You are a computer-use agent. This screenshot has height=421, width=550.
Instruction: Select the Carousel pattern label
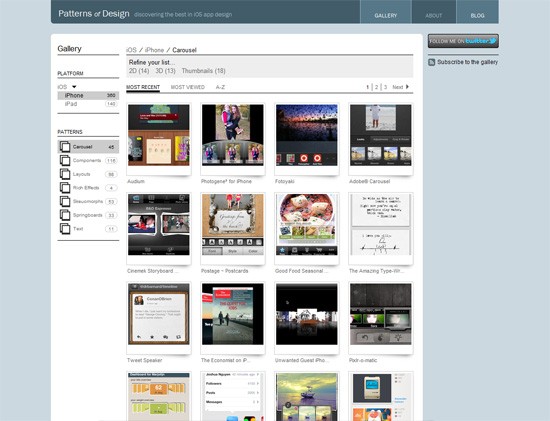[82, 147]
